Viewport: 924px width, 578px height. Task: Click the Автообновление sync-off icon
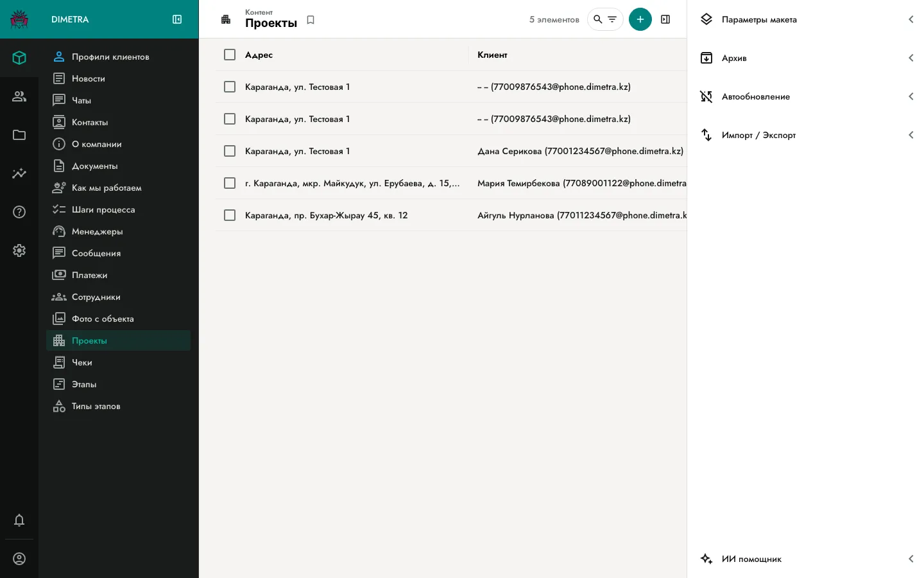tap(706, 96)
